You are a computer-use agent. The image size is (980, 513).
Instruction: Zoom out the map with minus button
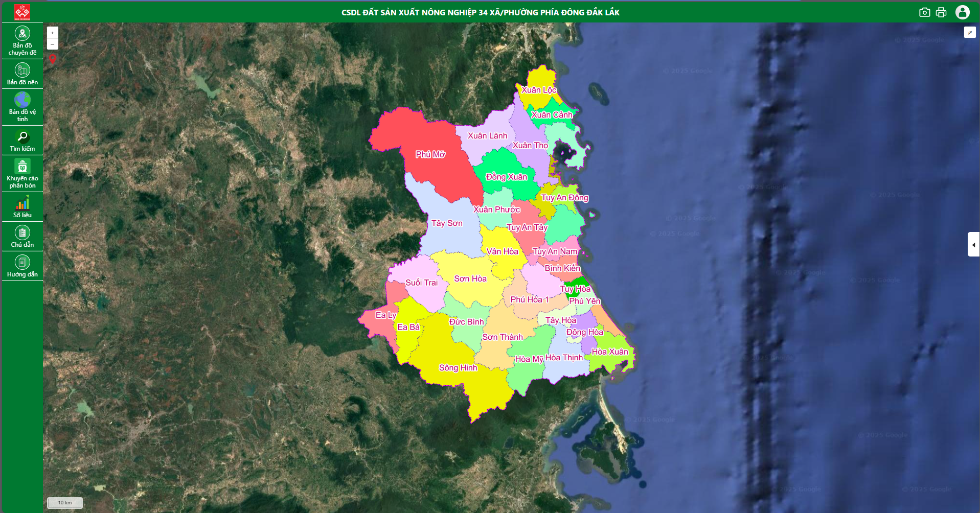pos(53,44)
